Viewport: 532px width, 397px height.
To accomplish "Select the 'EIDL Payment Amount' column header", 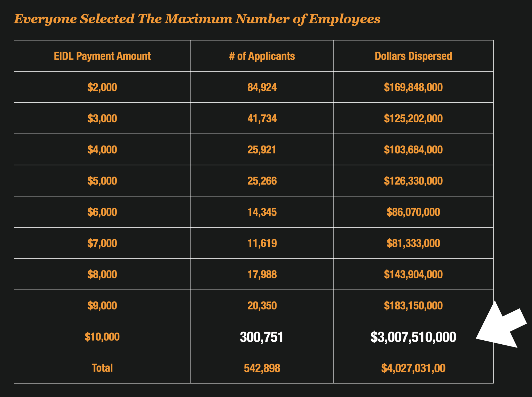I will (102, 56).
